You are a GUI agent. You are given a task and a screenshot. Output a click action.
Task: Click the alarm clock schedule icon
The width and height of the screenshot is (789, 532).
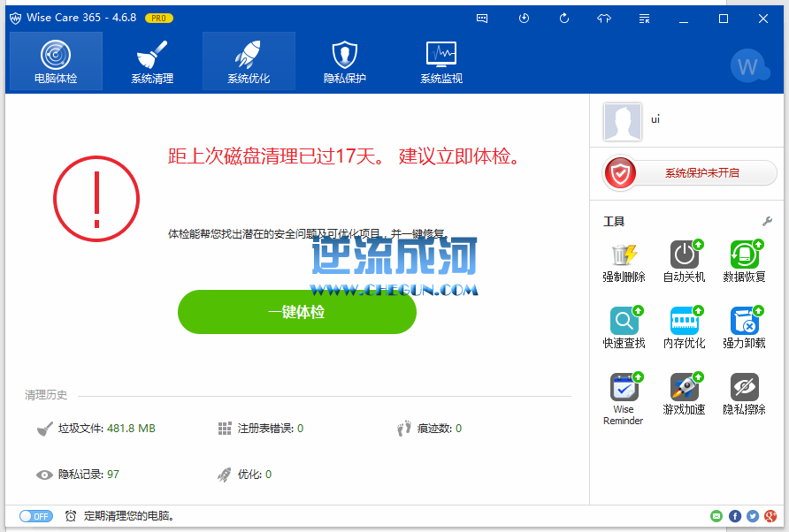click(x=71, y=516)
